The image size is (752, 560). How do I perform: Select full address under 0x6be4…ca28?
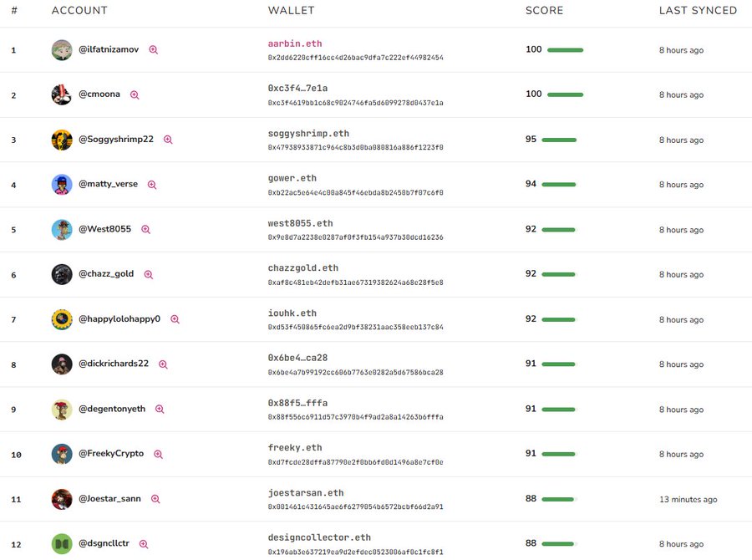point(355,372)
